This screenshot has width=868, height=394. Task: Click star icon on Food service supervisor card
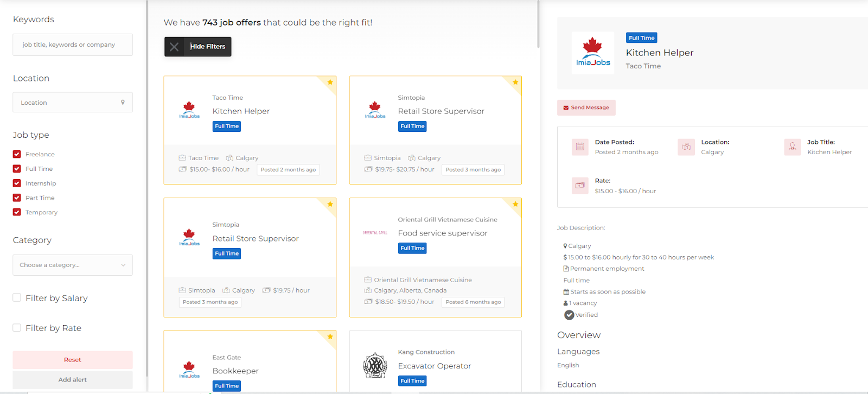(515, 204)
